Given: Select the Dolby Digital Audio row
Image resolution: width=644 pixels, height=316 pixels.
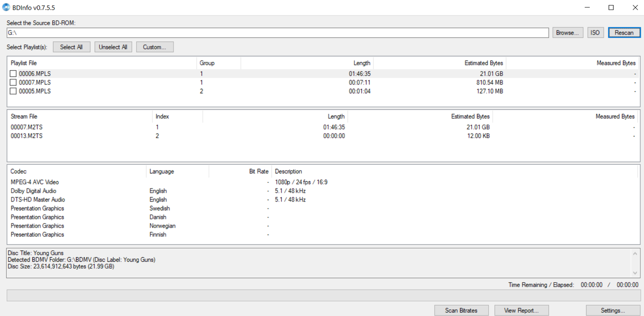Looking at the screenshot, I should 323,191.
